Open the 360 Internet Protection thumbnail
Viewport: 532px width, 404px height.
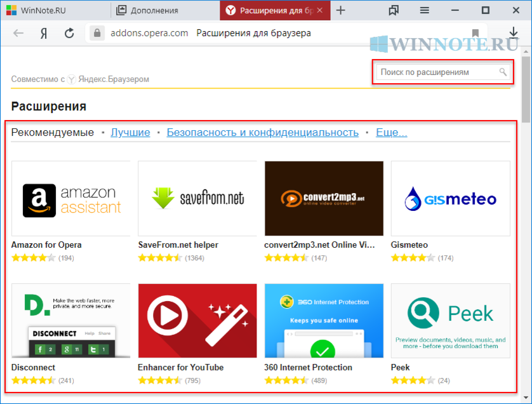324,321
